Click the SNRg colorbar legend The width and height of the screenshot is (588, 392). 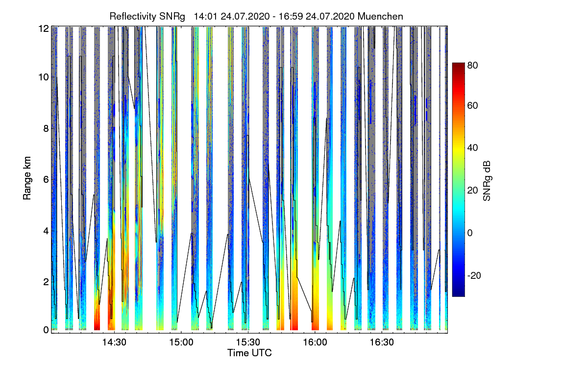[458, 179]
